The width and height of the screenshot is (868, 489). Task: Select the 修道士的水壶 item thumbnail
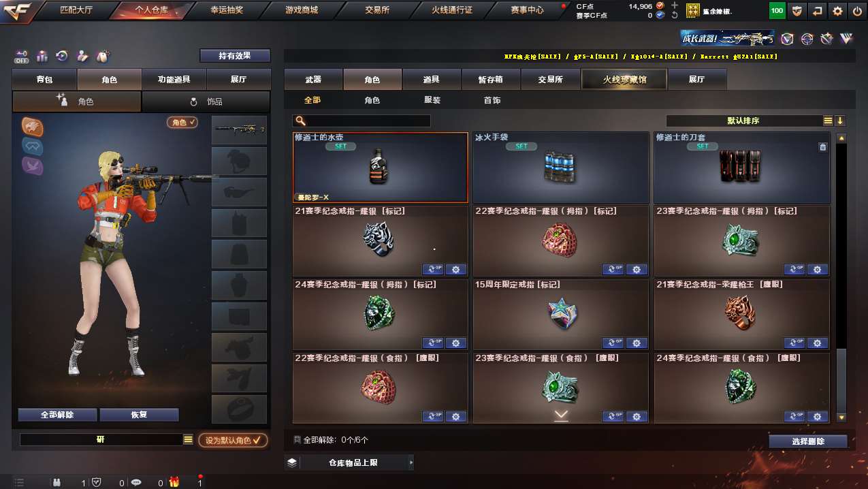tap(381, 168)
